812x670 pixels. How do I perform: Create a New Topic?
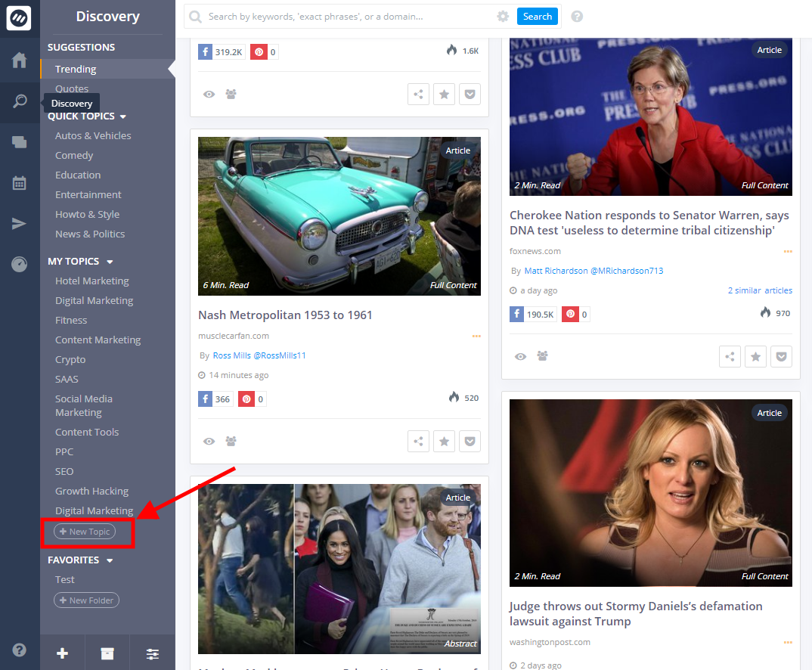click(85, 532)
